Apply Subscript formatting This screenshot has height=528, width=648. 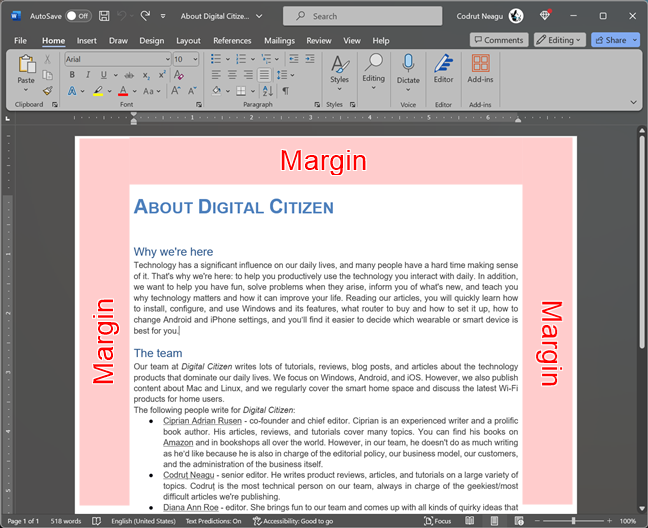[x=146, y=75]
